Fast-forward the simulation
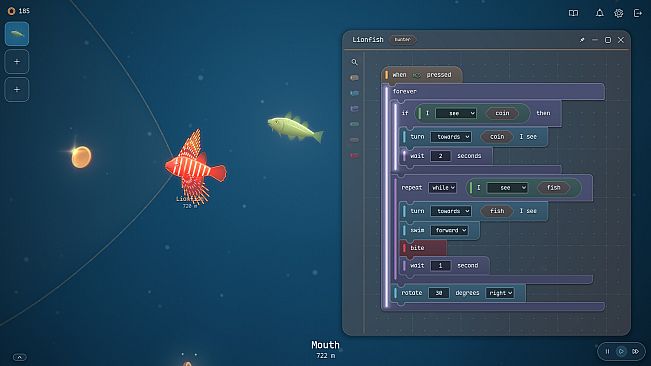Viewport: 651px width, 366px height. click(x=635, y=351)
